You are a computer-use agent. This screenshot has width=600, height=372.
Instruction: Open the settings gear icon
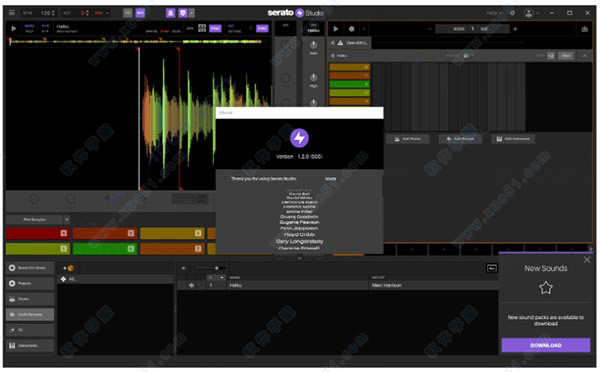pos(513,13)
